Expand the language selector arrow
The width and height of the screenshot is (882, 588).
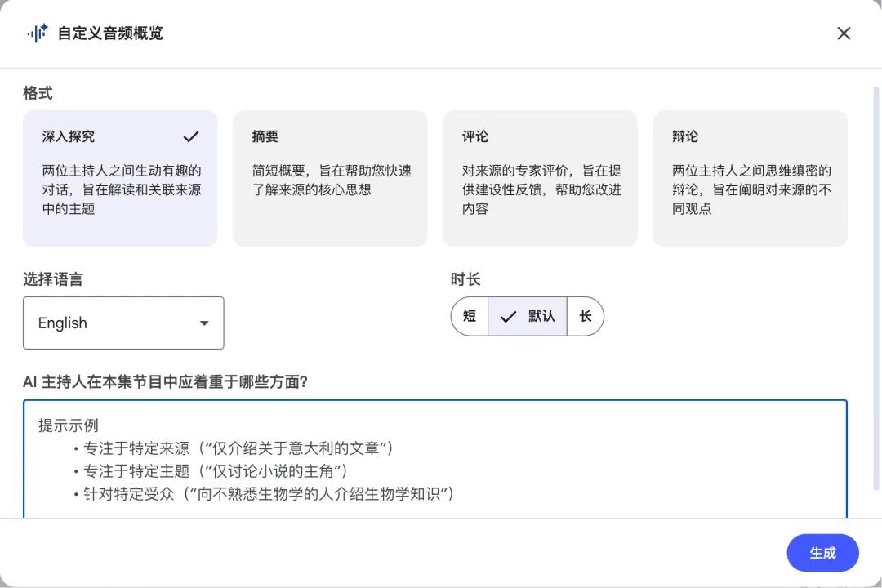204,323
